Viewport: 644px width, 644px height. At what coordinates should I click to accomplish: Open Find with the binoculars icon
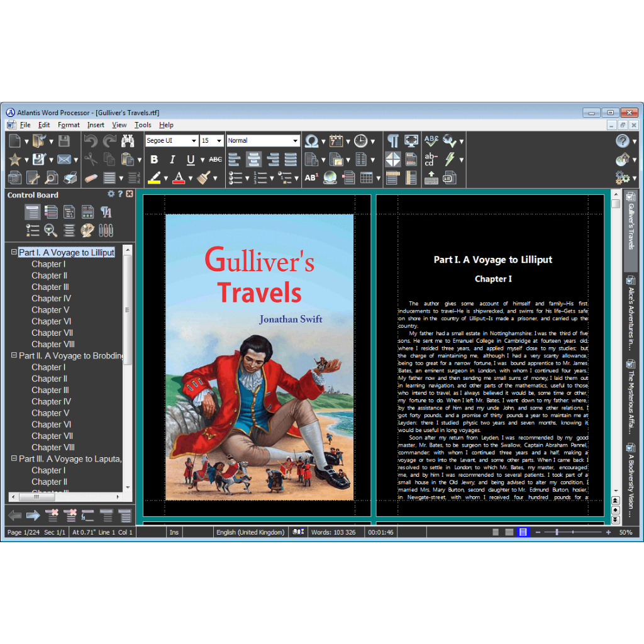point(128,141)
